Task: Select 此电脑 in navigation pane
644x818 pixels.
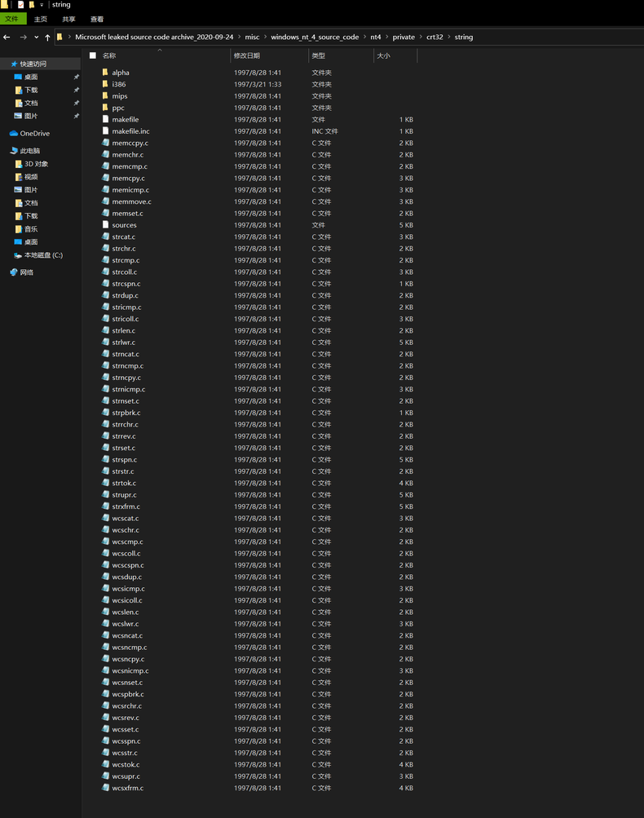Action: [29, 151]
